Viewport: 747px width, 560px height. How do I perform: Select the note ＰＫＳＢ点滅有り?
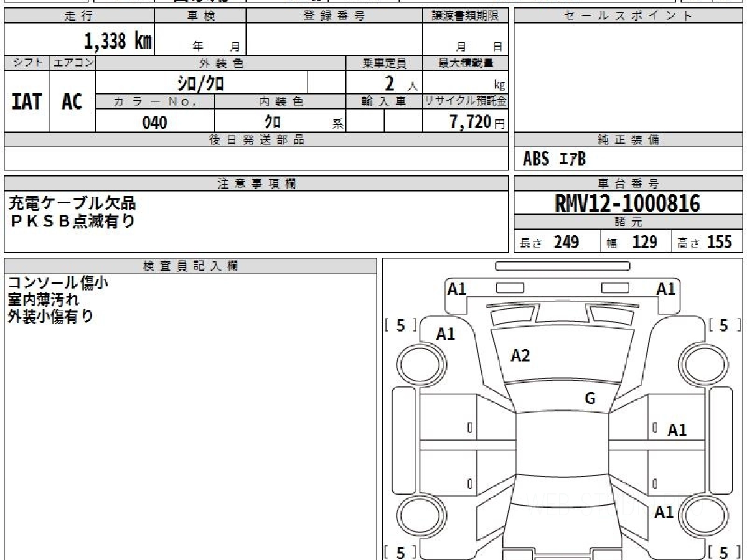72,220
